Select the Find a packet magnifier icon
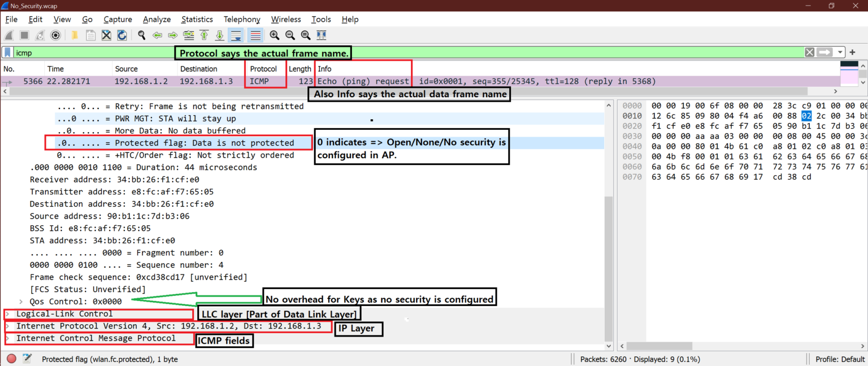Viewport: 868px width, 366px height. 141,35
